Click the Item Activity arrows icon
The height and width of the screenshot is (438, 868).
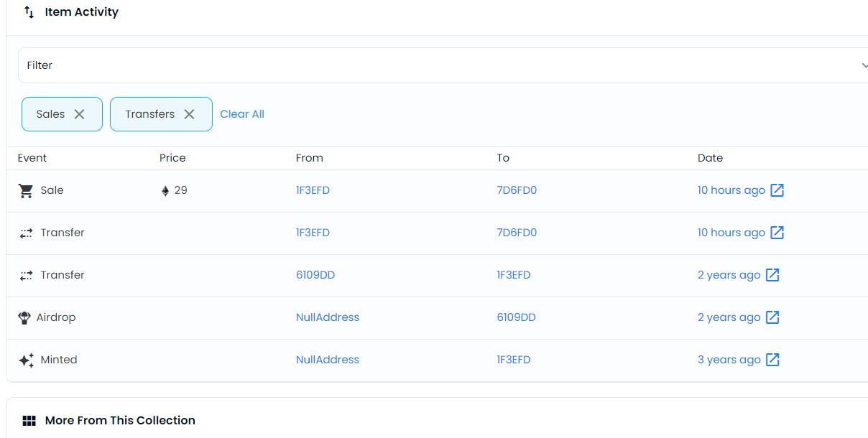pyautogui.click(x=29, y=12)
